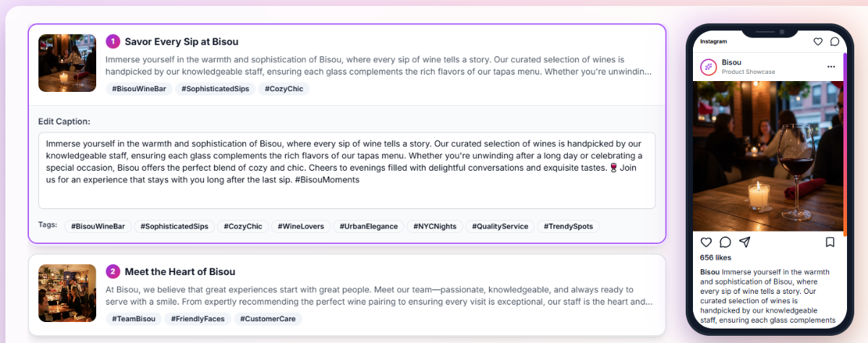The height and width of the screenshot is (343, 868).
Task: Click the wine glass thumbnail of post 1
Action: (67, 63)
